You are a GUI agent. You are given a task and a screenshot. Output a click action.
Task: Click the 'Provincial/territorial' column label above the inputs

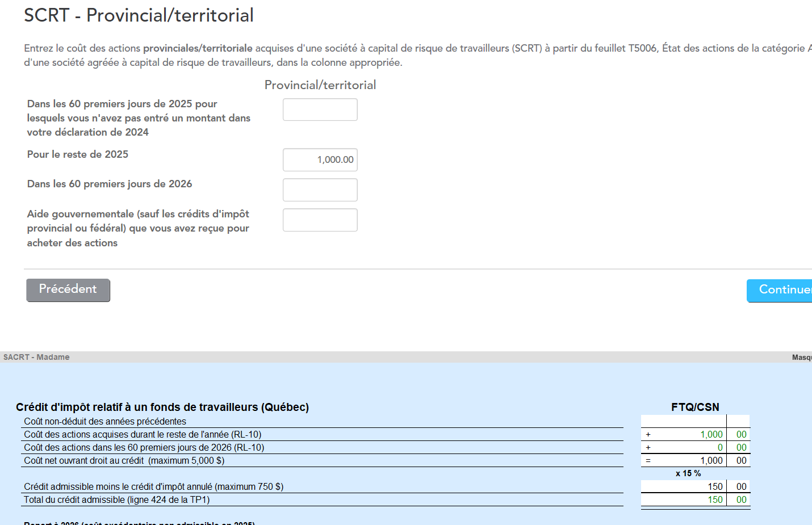320,85
